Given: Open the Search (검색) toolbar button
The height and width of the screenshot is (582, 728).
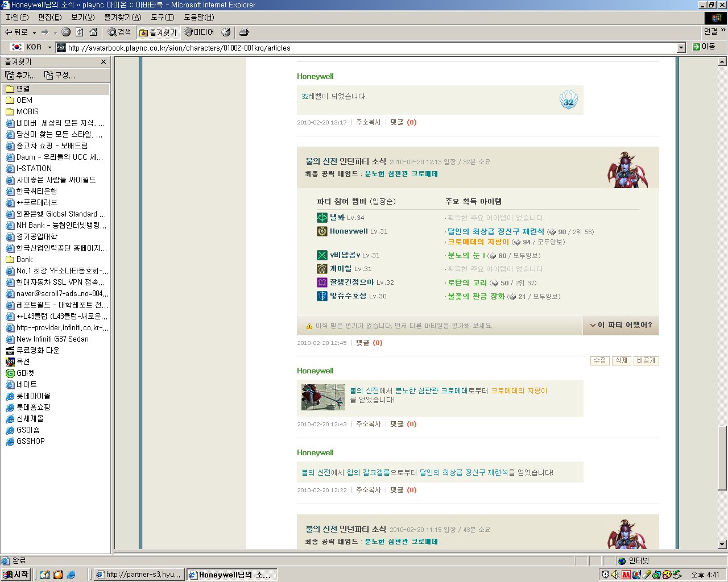Looking at the screenshot, I should [119, 32].
